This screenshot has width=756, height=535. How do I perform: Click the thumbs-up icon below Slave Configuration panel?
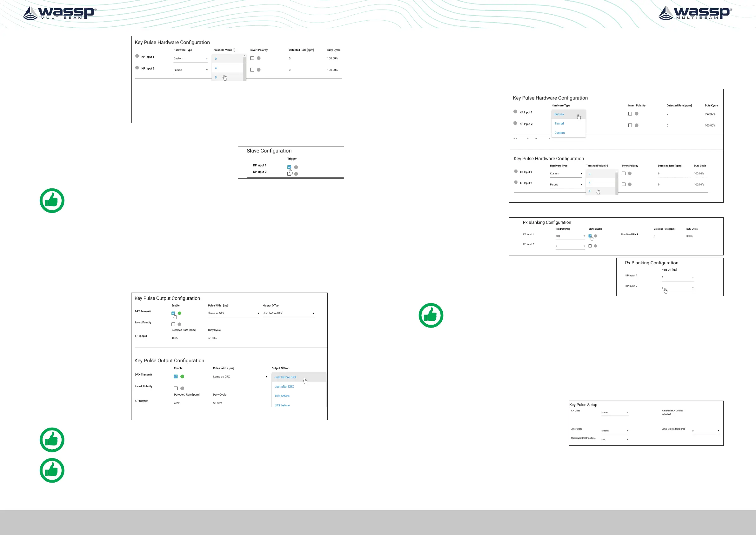point(52,201)
